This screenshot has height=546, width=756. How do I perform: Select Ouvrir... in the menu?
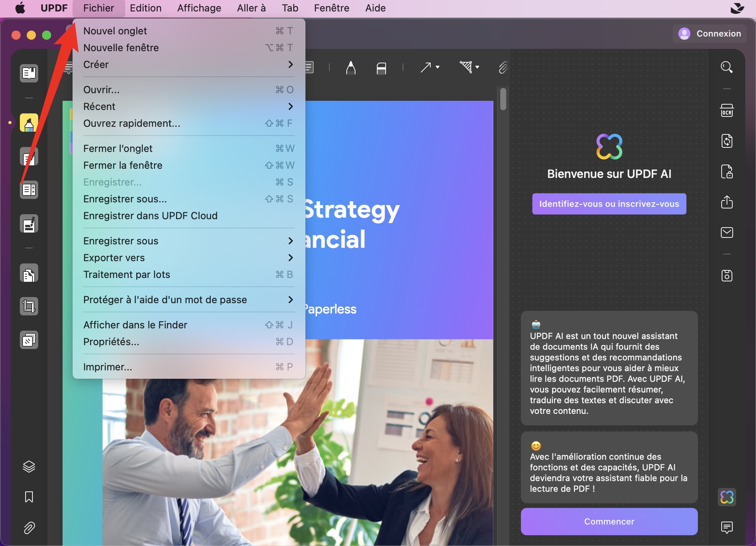tap(189, 90)
